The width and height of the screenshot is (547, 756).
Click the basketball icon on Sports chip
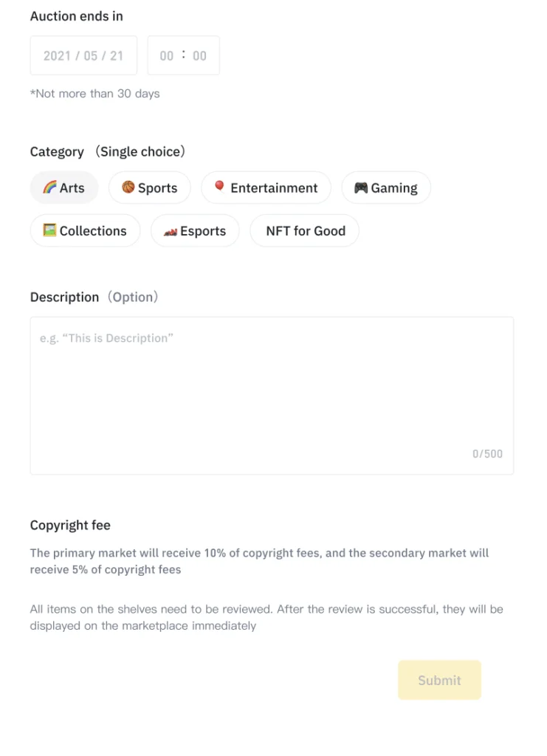128,187
